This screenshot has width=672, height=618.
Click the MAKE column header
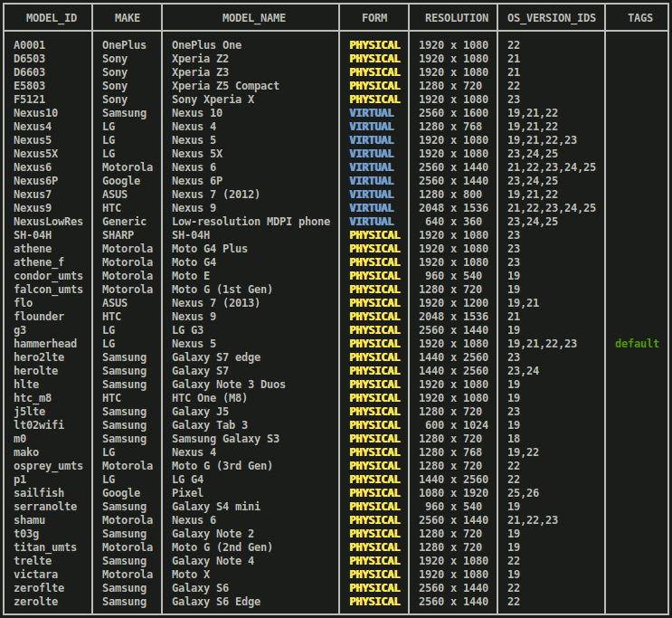[x=128, y=18]
